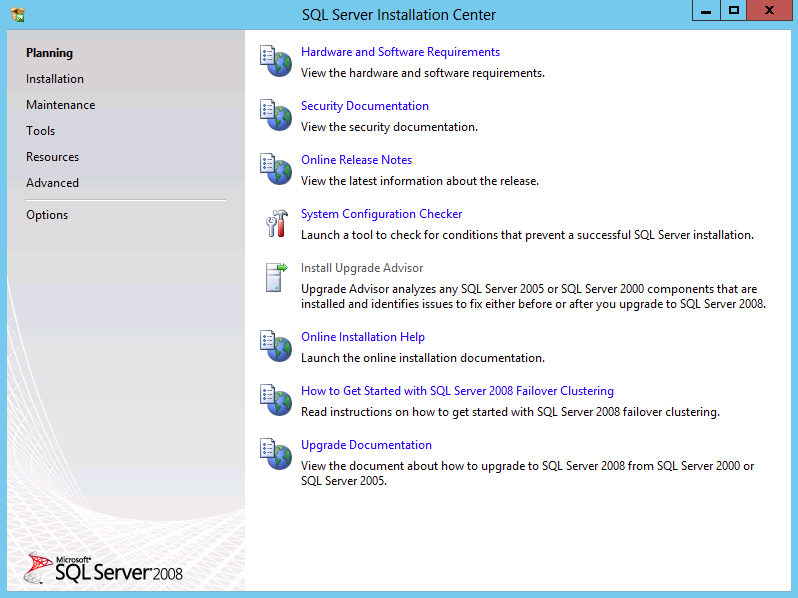Click text 'View the hardware and software requirements.'
Screen dimensions: 798x598
(423, 73)
